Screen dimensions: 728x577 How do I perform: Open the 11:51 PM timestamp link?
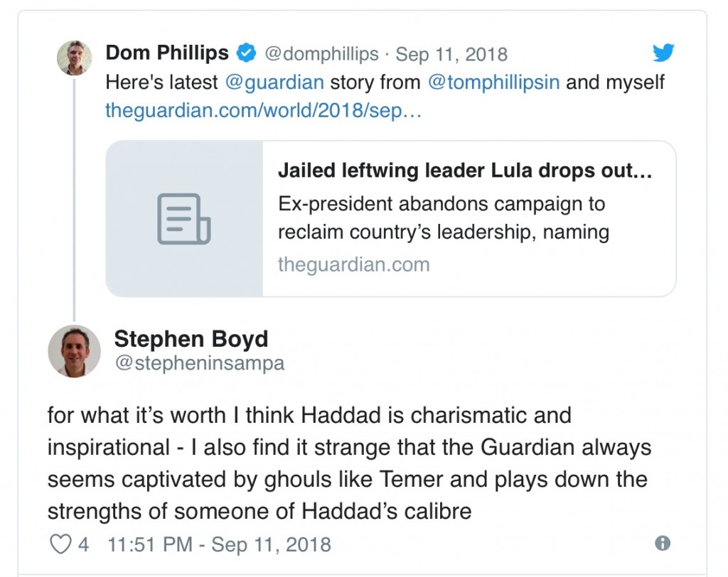[219, 544]
